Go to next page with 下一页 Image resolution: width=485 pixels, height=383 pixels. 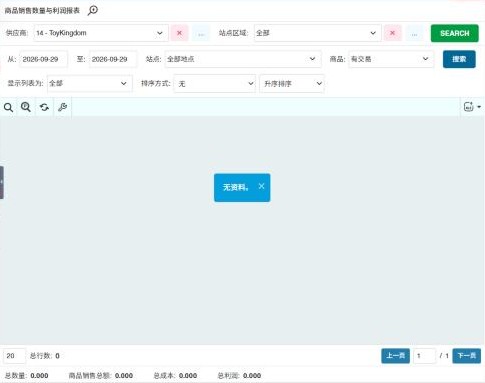tap(466, 356)
